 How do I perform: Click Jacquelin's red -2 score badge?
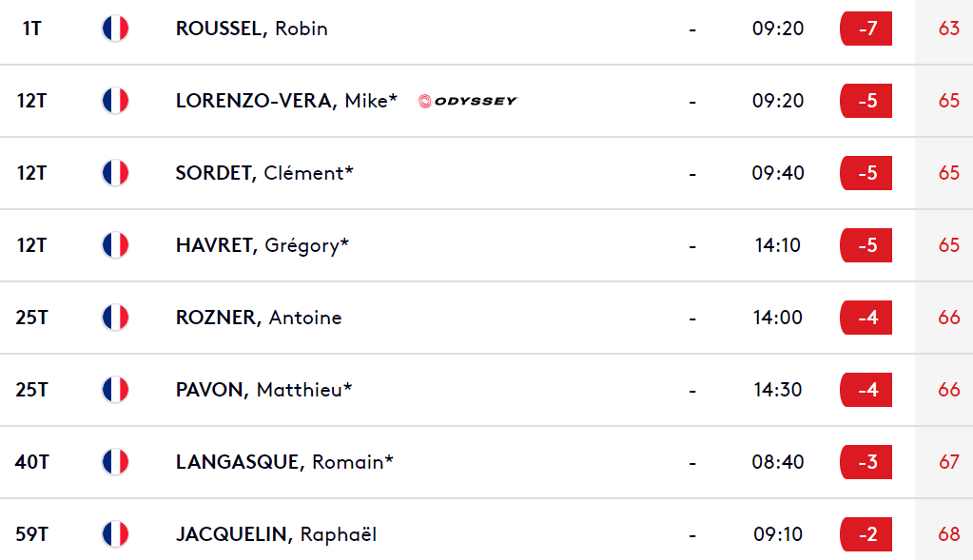(x=866, y=534)
